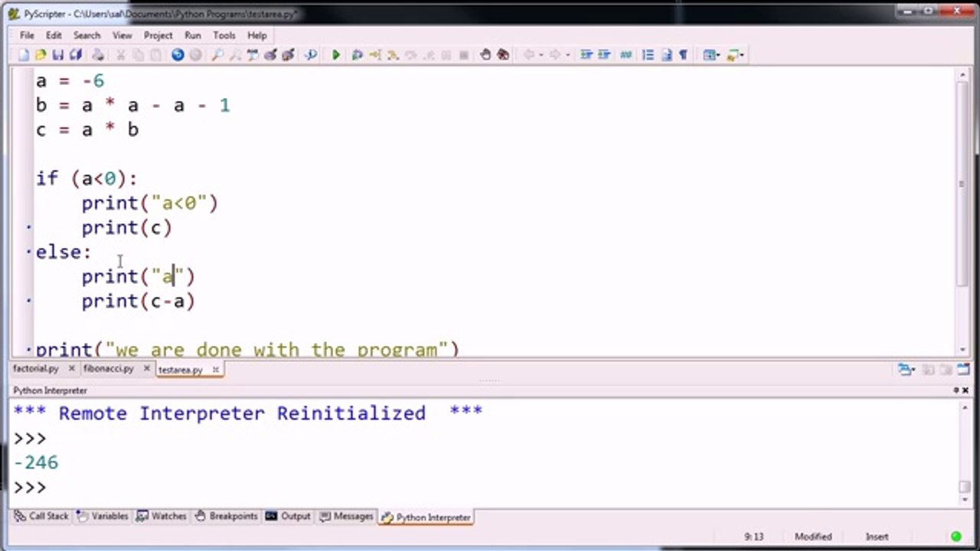
Task: Open the Tools menu
Action: 224,35
